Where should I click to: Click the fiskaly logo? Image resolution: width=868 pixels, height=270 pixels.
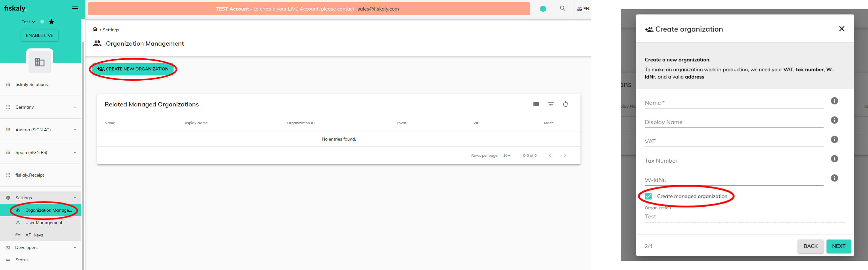pyautogui.click(x=15, y=8)
